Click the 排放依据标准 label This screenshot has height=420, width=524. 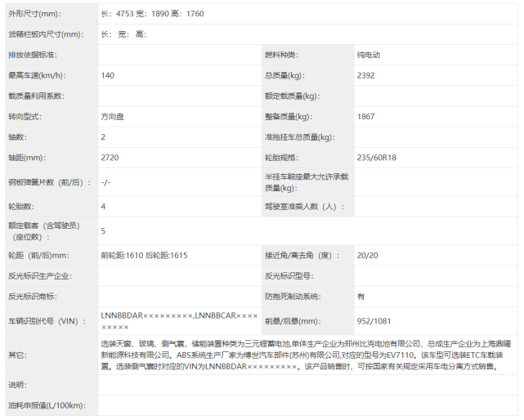[x=33, y=55]
